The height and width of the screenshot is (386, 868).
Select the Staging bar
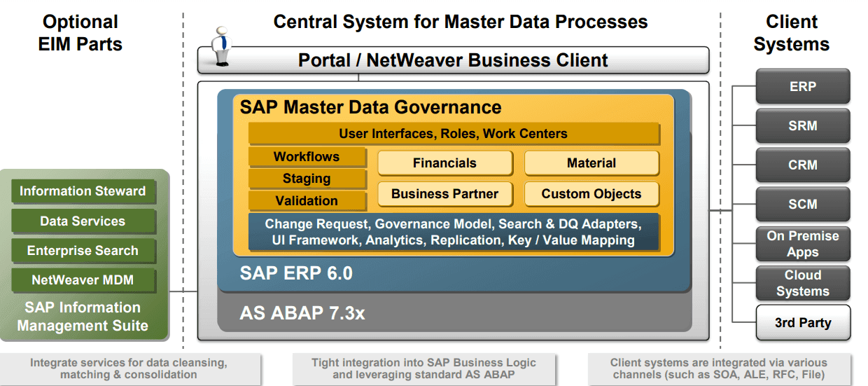coord(307,179)
